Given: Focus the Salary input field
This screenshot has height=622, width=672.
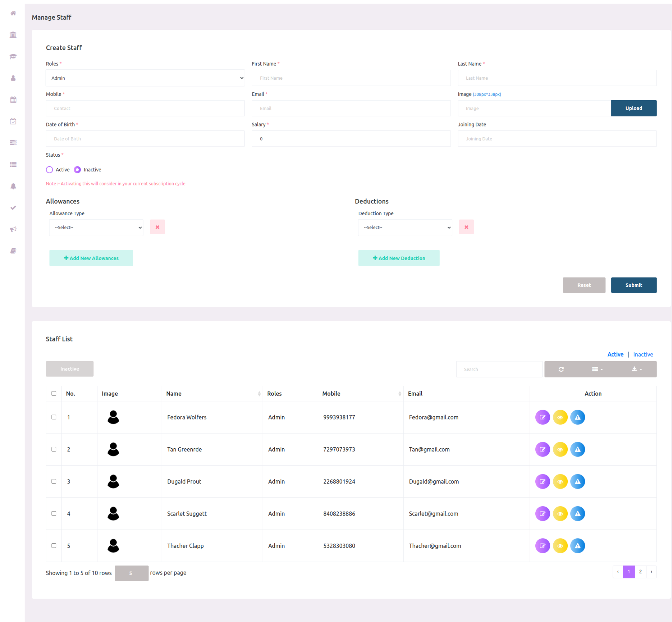Looking at the screenshot, I should coord(351,139).
